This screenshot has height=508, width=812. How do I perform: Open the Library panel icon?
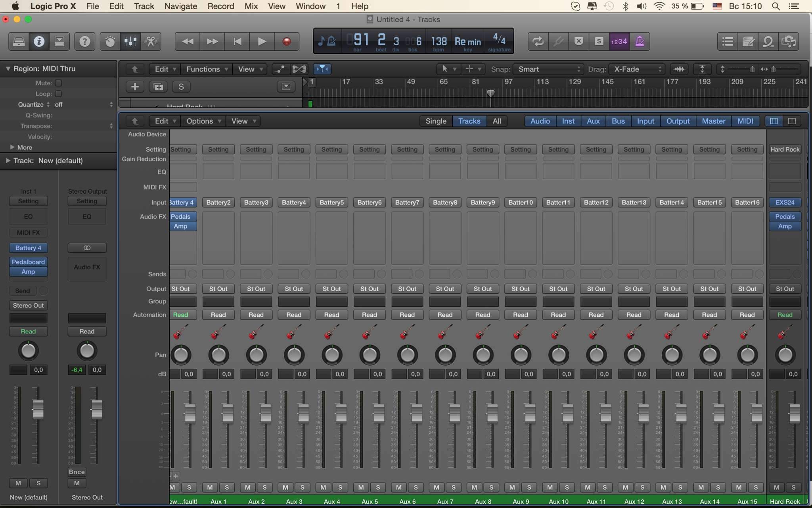19,41
